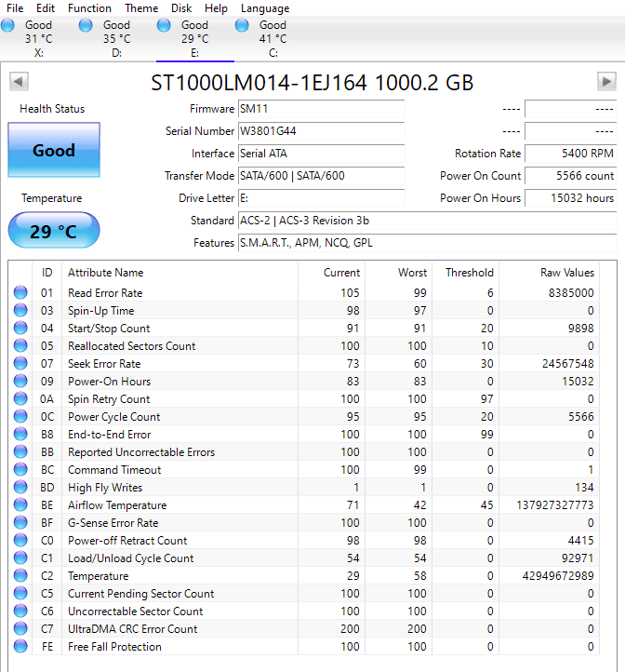Click status icon for End-to-End Error
Screen dimensions: 625x672
(x=20, y=434)
